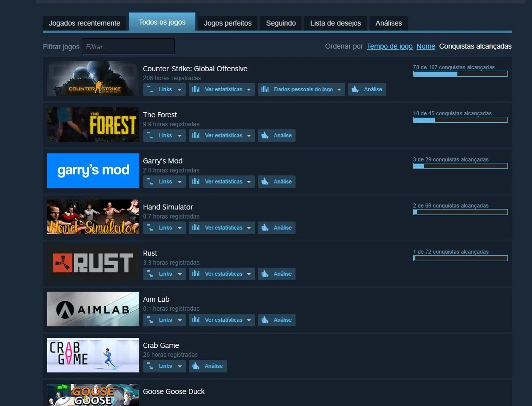Click the bar-chart icon in Hand Simulator Ver estatísticas
532x406 pixels.
[196, 228]
